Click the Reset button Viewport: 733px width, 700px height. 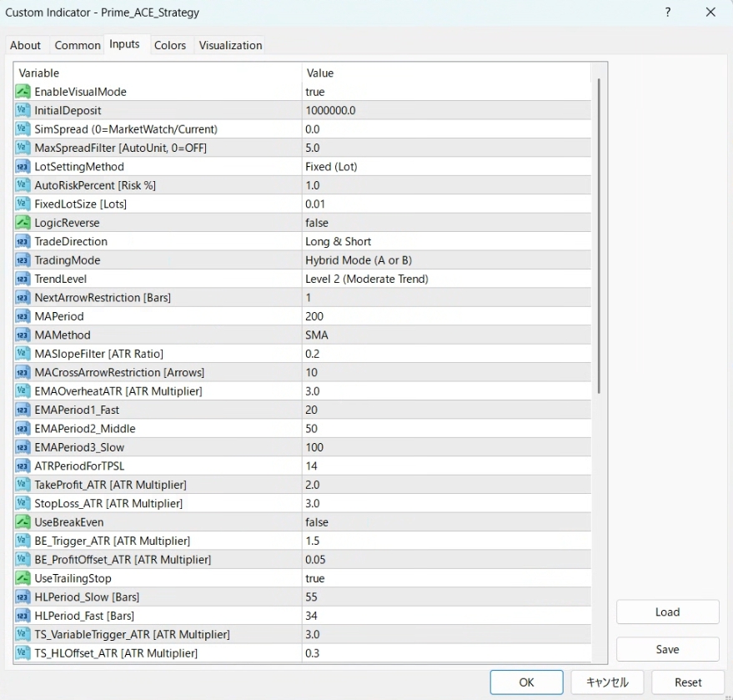[688, 682]
